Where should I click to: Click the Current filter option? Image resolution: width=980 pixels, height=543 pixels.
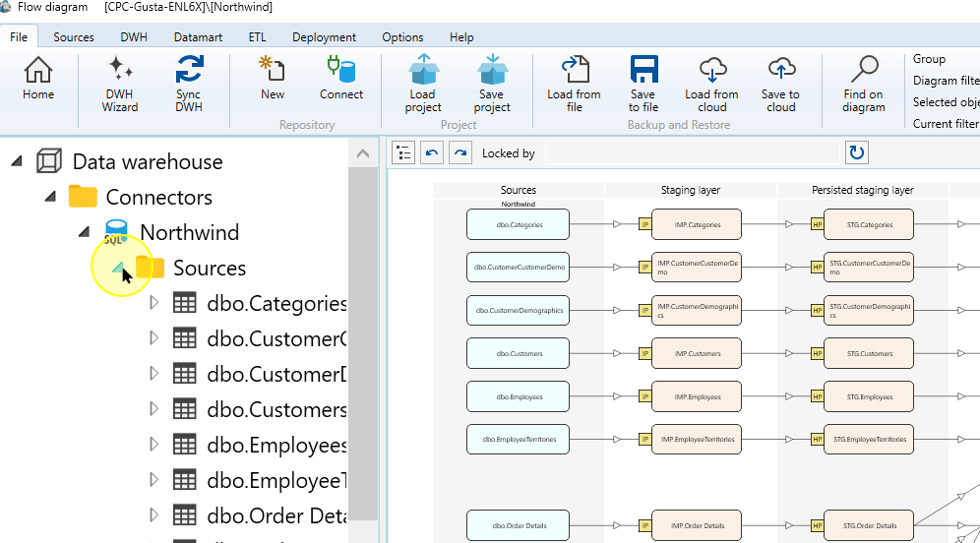pos(946,124)
